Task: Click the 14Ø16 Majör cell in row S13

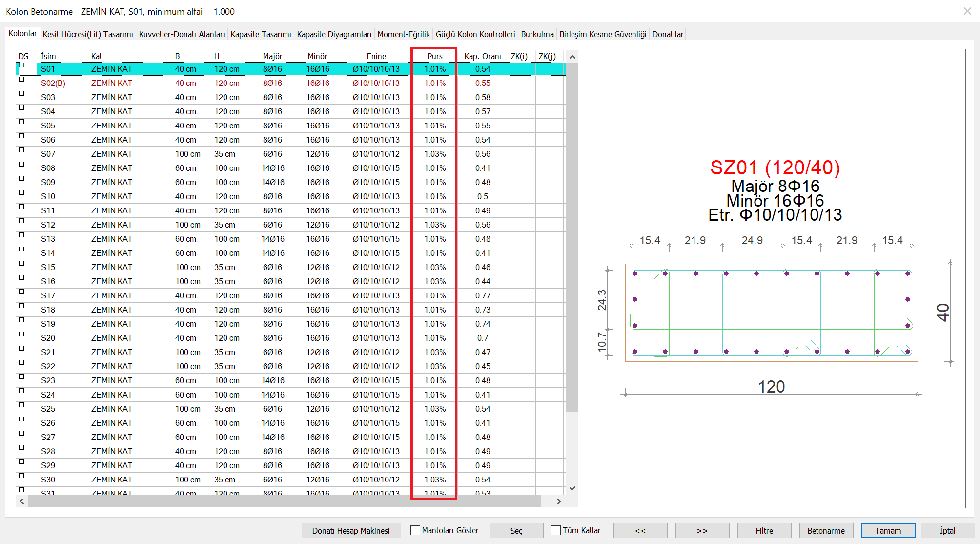Action: pyautogui.click(x=272, y=239)
